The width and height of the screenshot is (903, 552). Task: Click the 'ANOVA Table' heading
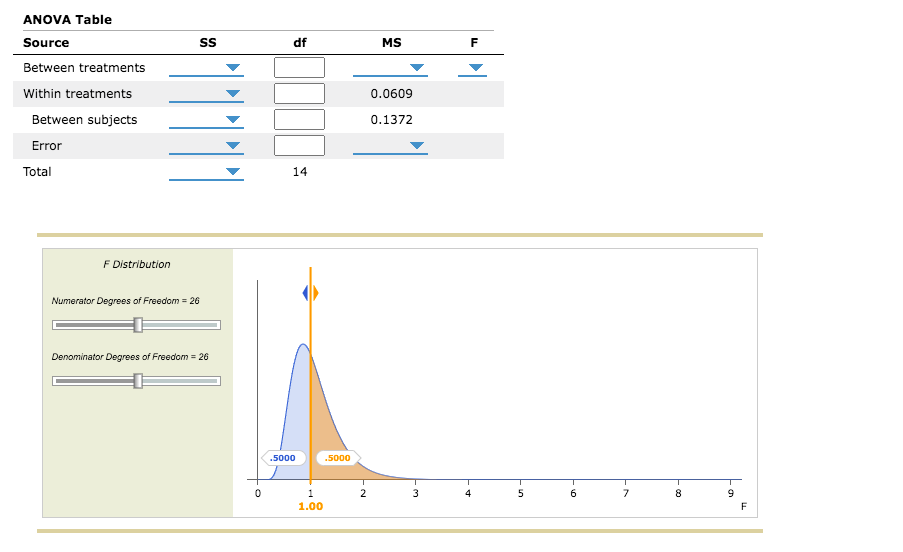coord(67,20)
